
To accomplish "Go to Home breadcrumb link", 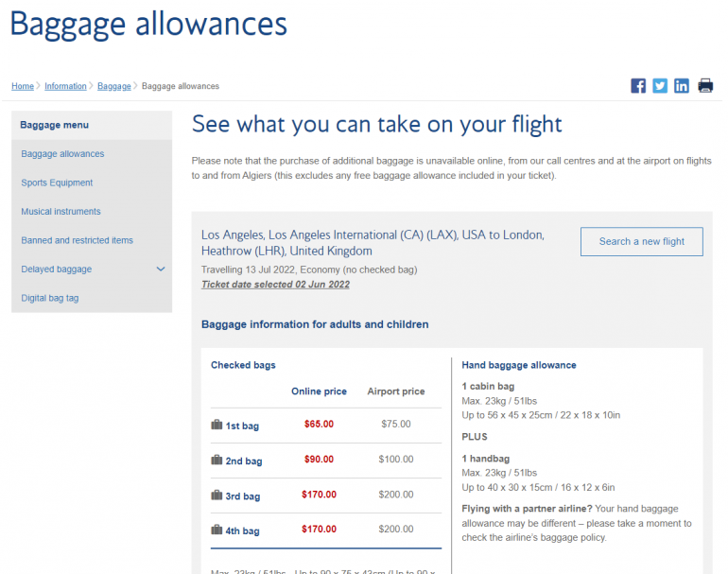I will [x=23, y=87].
